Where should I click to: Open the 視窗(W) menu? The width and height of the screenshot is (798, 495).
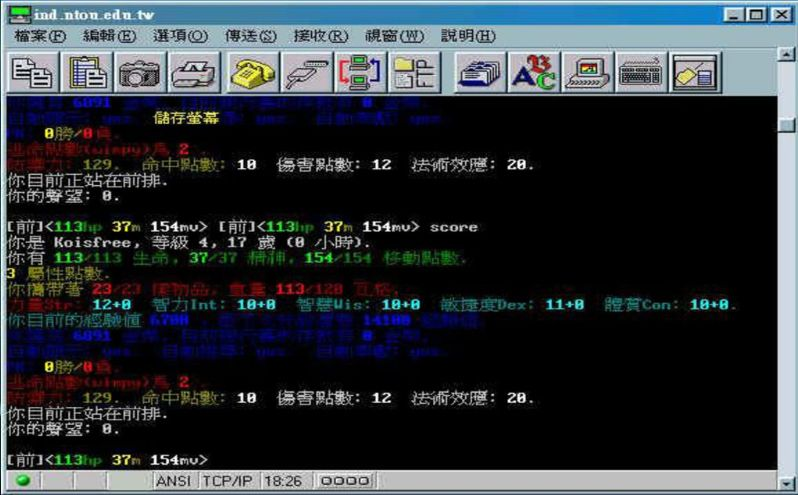point(394,36)
